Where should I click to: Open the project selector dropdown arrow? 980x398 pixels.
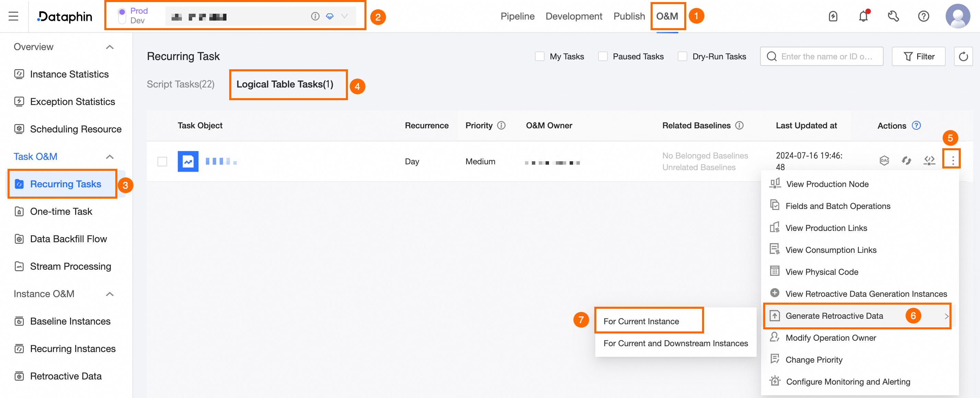[345, 16]
